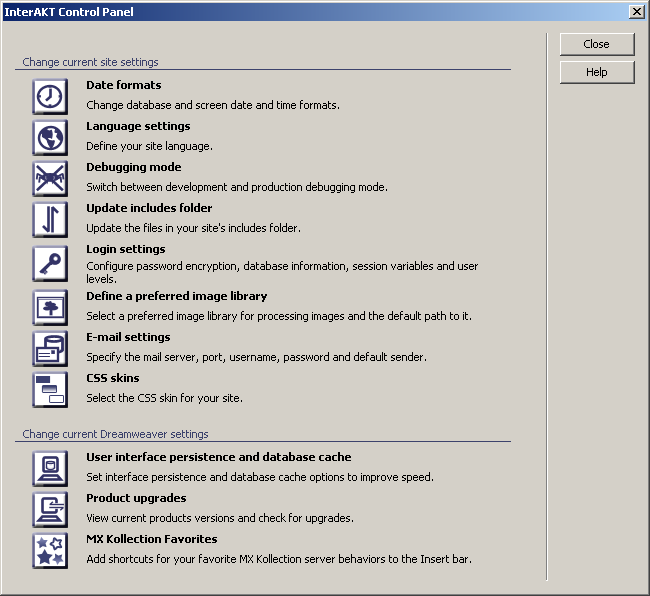
Task: Select the Debugging mode bug icon
Action: 49,178
